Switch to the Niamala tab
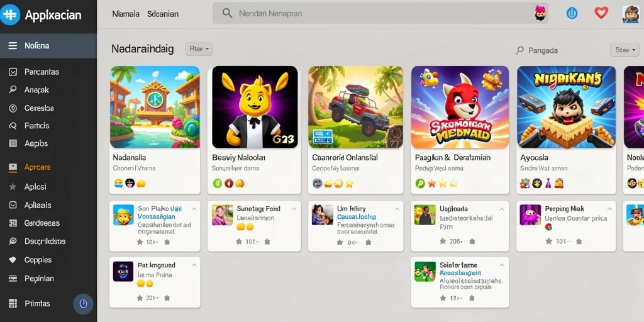The height and width of the screenshot is (322, 644). 126,14
